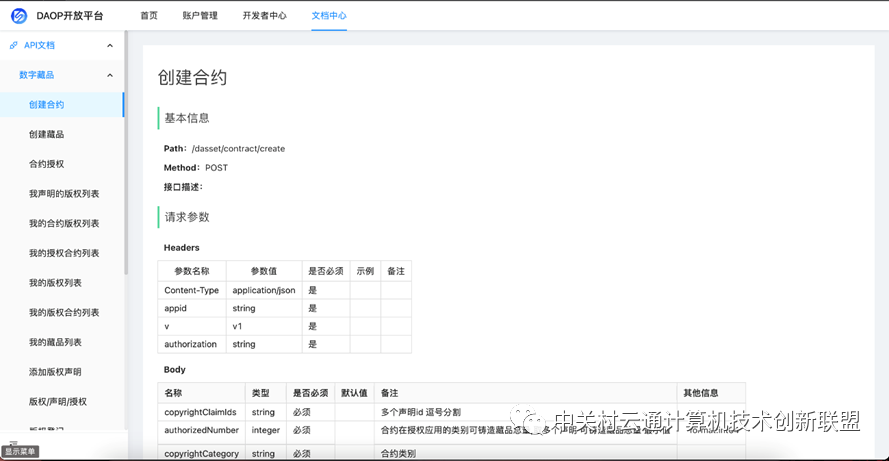
Task: Open 我的藏品列表 sidebar item
Action: click(55, 342)
